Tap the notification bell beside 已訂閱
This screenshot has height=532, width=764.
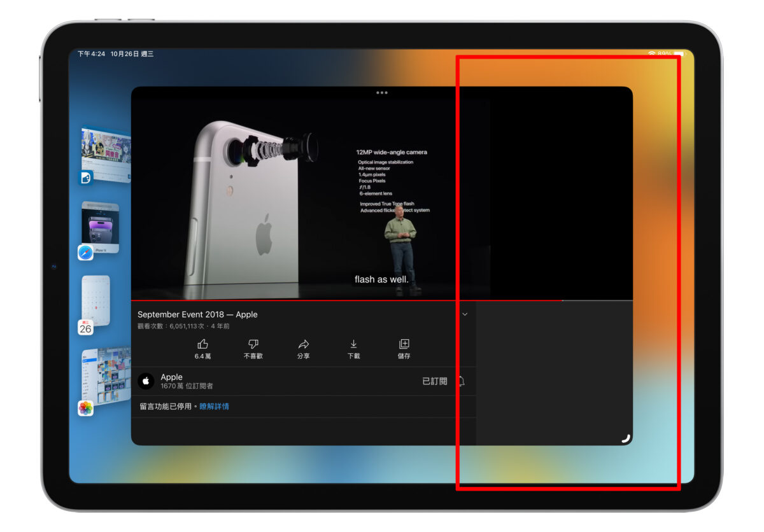tap(461, 381)
